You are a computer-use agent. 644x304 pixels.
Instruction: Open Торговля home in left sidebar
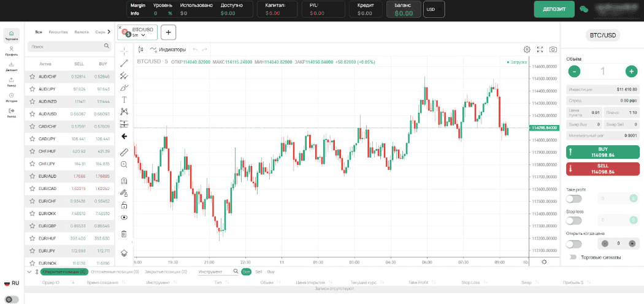click(11, 36)
